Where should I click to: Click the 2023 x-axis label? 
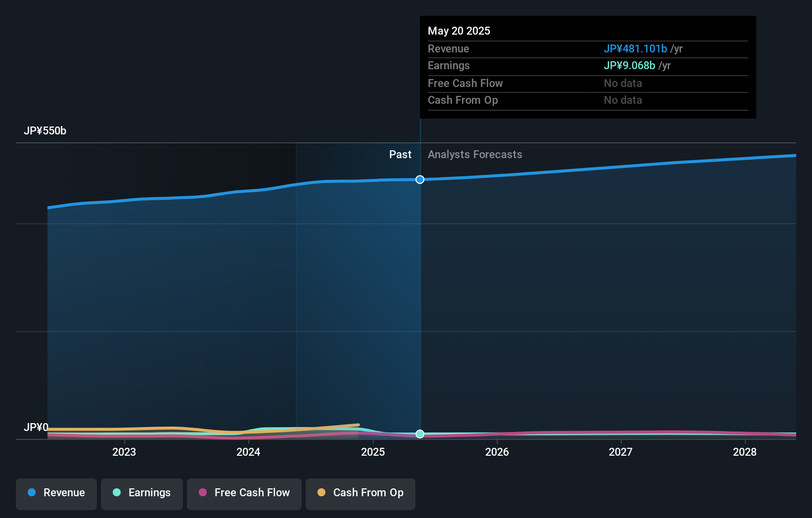pyautogui.click(x=124, y=452)
